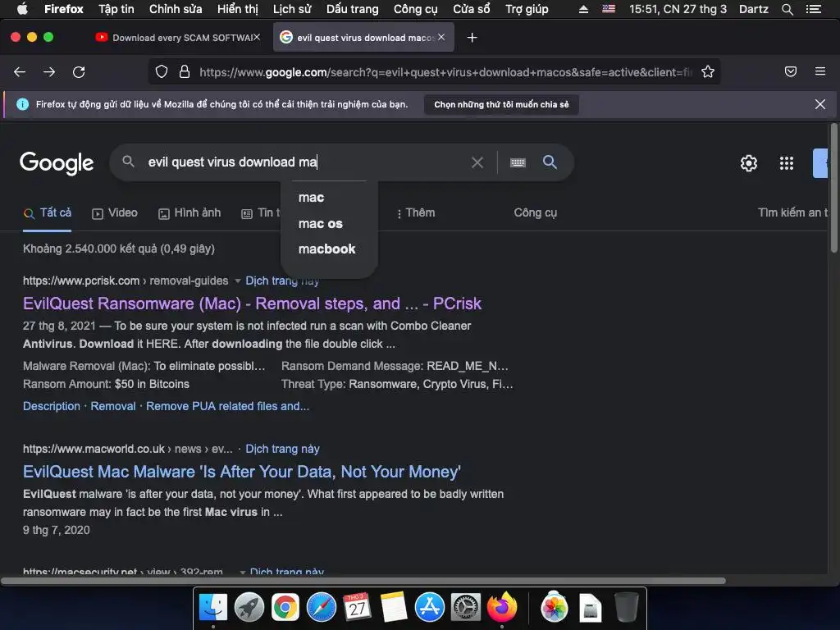Open the tracking protection shield icon

(x=162, y=72)
